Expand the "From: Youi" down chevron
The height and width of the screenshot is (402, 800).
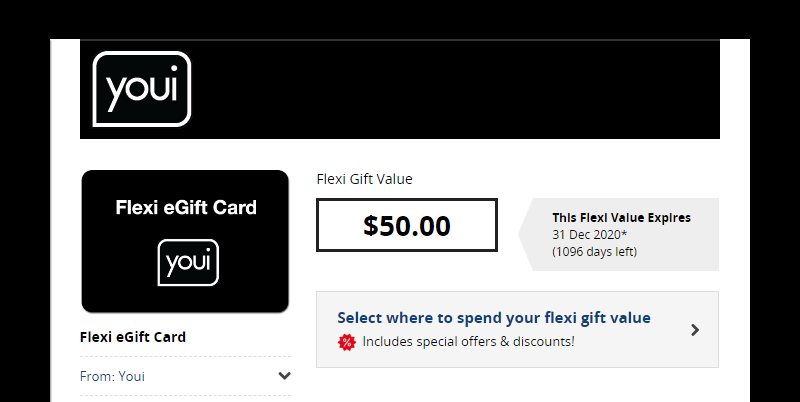pyautogui.click(x=284, y=376)
